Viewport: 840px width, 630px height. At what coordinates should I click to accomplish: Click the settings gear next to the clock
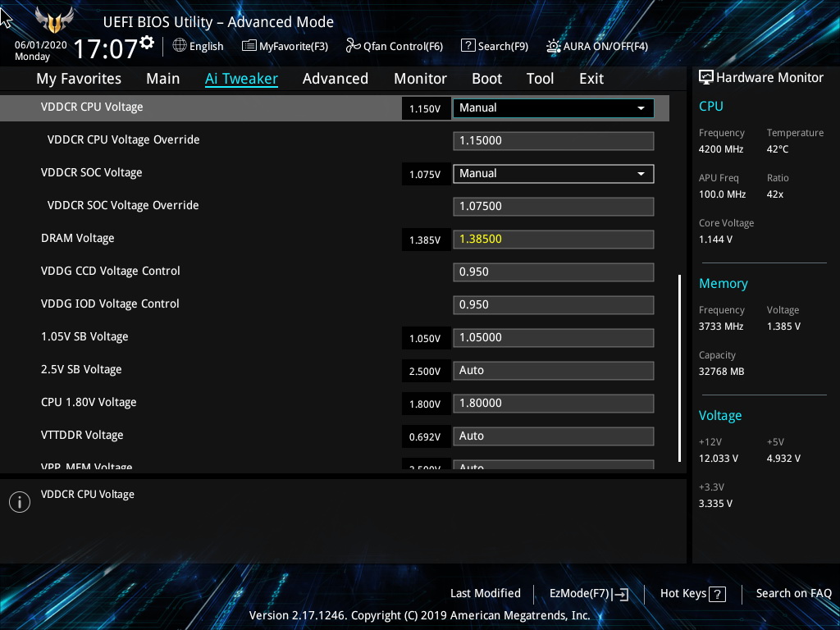[147, 43]
